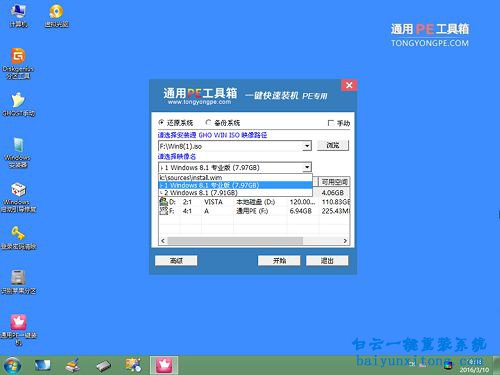Close the PE toolbox dialog with red X
The width and height of the screenshot is (500, 375).
(x=349, y=85)
